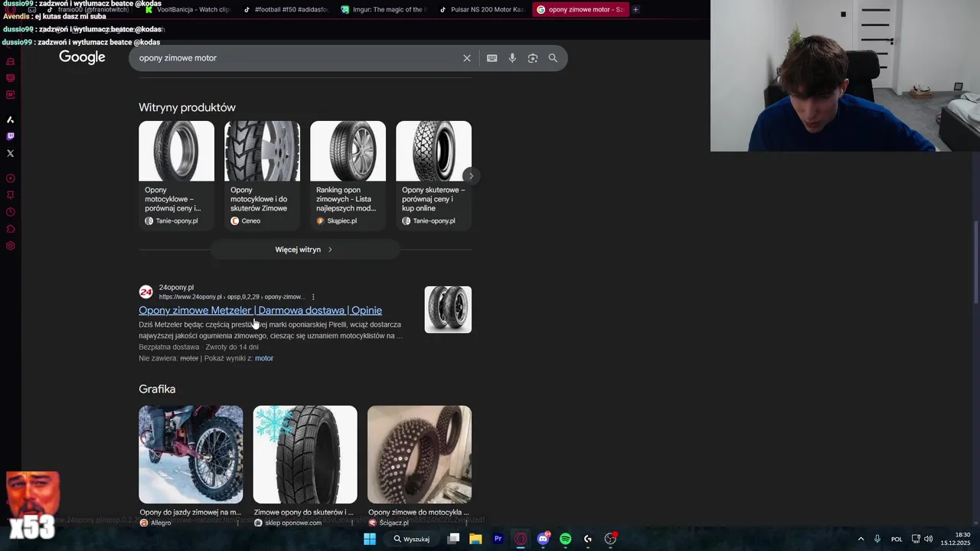Open the player icon in sidebar
The width and height of the screenshot is (980, 551).
(10, 178)
